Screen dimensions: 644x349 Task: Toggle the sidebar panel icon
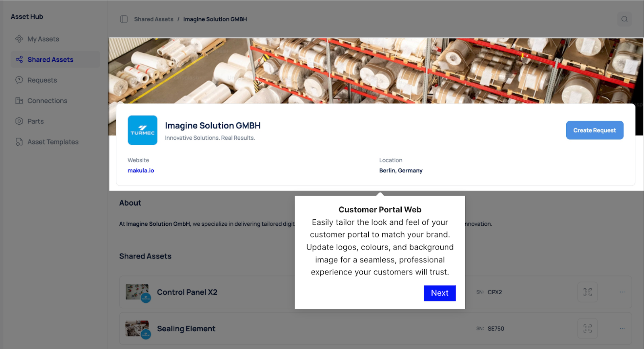pyautogui.click(x=124, y=19)
